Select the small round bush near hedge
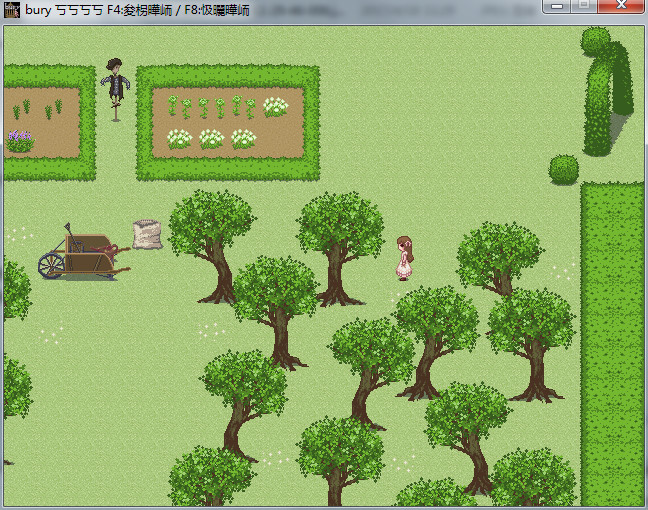Viewport: 648px width, 510px height. point(564,169)
